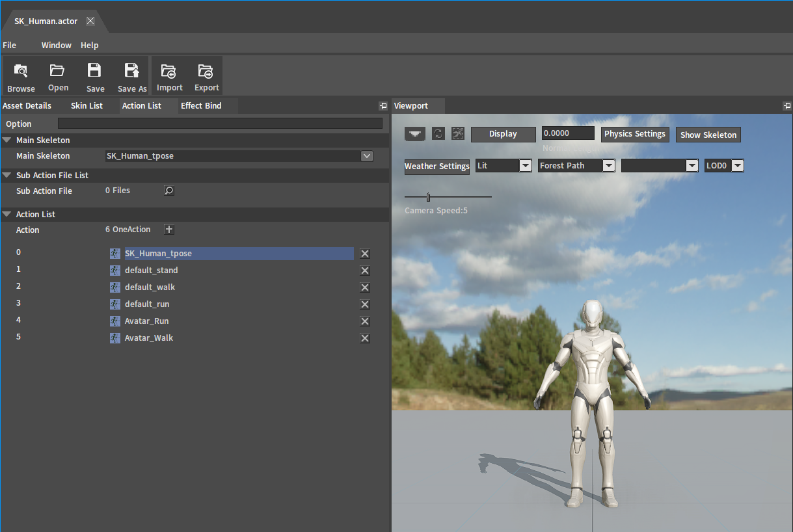The image size is (793, 532).
Task: Click the character frame icon in the viewport
Action: coord(458,133)
